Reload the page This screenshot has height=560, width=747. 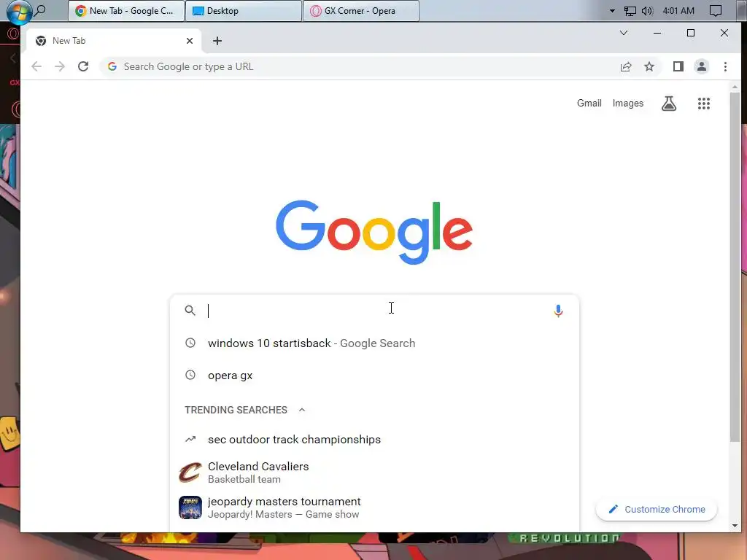click(x=83, y=66)
